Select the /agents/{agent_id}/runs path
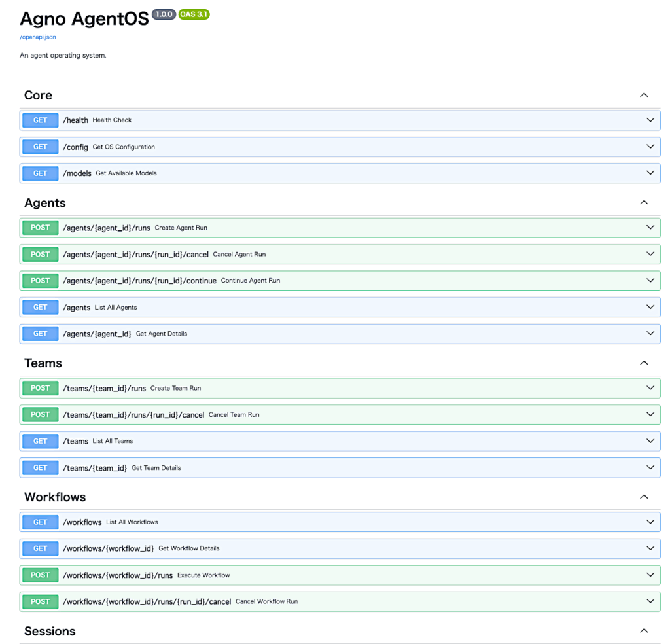The image size is (670, 644). pos(107,228)
